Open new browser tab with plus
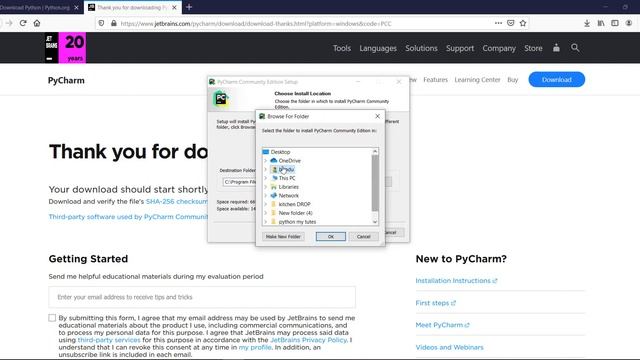Viewport: 640px width, 360px height. click(189, 7)
